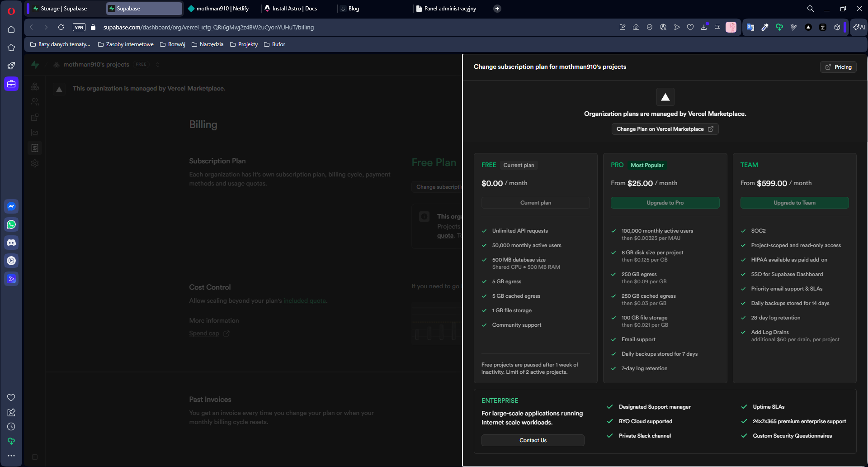This screenshot has width=868, height=467.
Task: Open the Projekty bookmarks folder
Action: point(244,44)
